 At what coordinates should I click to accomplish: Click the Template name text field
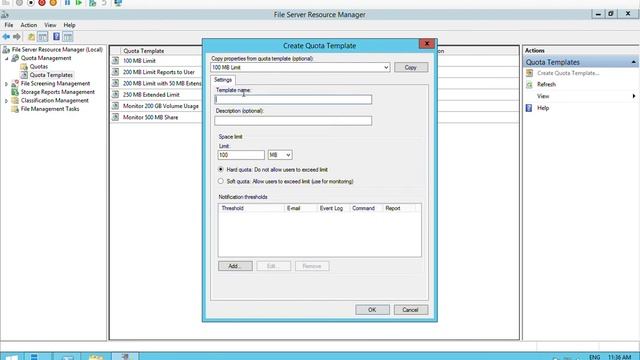293,100
